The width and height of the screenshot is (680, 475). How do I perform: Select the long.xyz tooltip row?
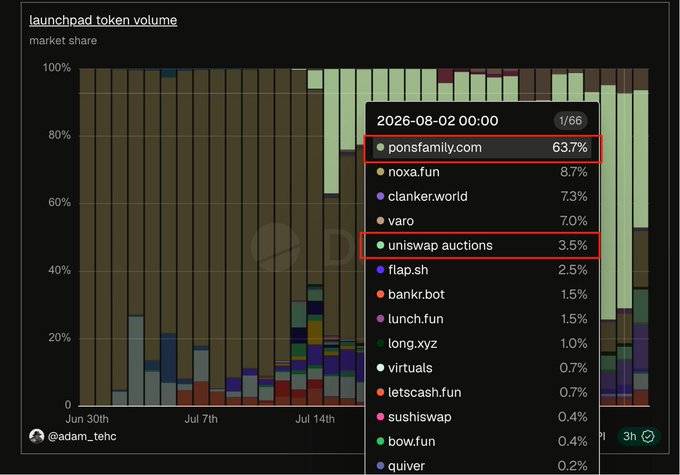coord(482,344)
